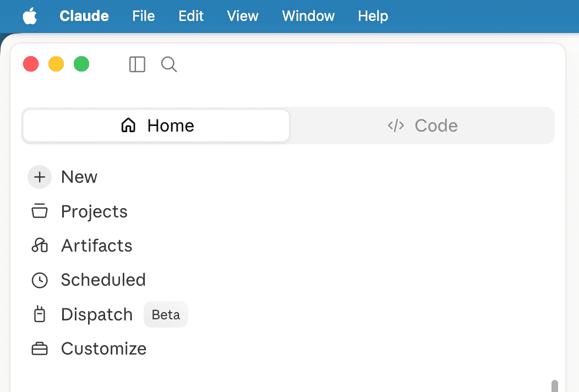Image resolution: width=579 pixels, height=392 pixels.
Task: Click the Customize briefcase icon
Action: coord(40,349)
